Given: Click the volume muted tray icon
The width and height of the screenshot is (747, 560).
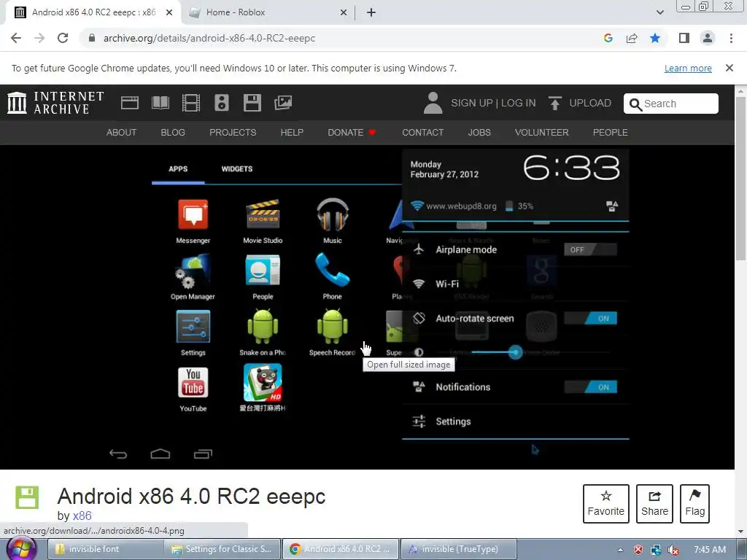Looking at the screenshot, I should coord(673,550).
